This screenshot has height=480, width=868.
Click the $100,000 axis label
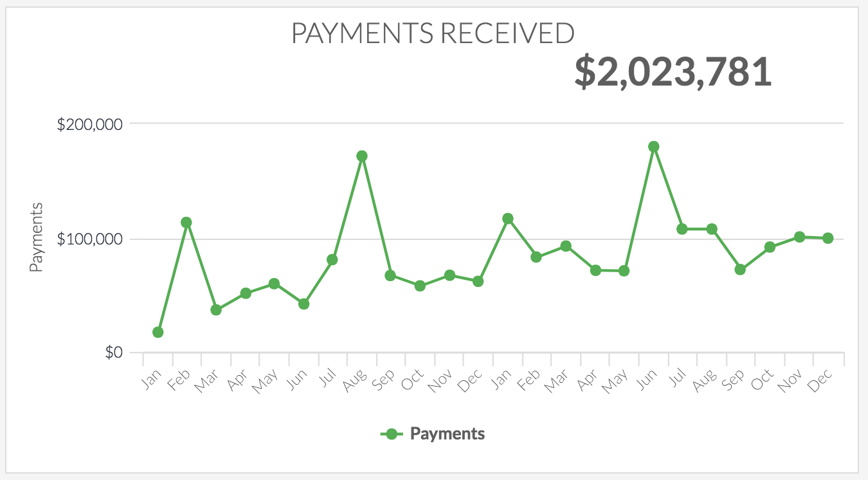tap(90, 239)
